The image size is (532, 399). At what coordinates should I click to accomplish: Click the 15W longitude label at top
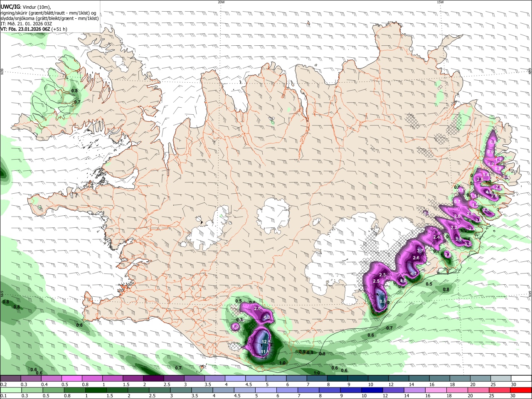point(440,2)
